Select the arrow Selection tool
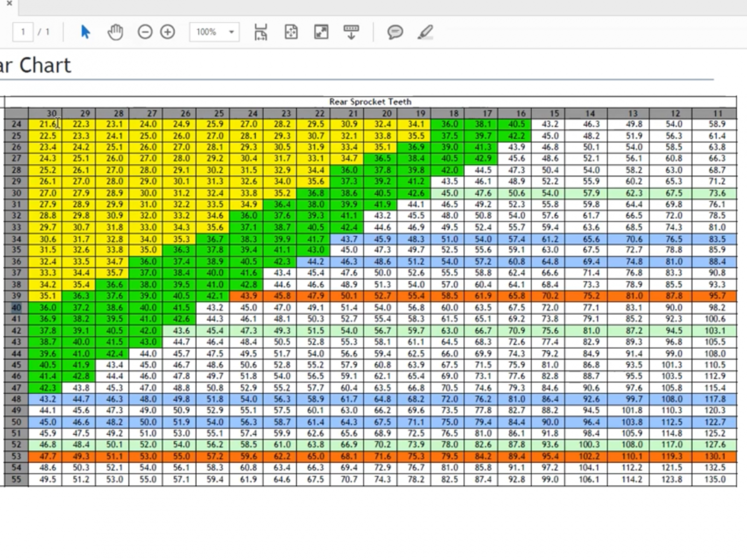 point(85,32)
